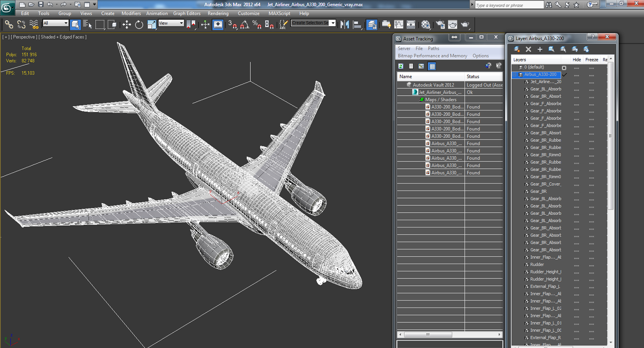Open the Graph Editors menu
This screenshot has height=348, width=644.
pos(187,13)
